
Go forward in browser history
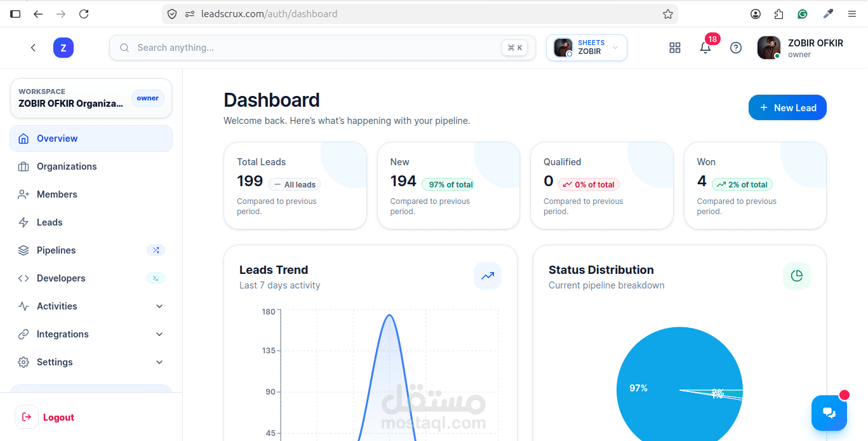(61, 13)
